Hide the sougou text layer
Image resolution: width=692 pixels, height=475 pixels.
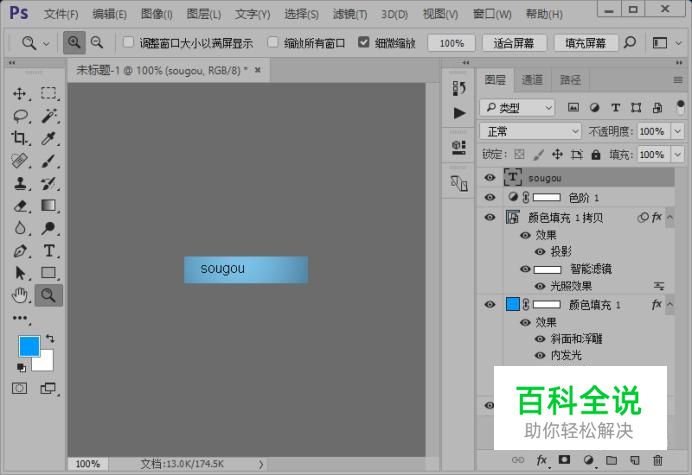click(490, 177)
